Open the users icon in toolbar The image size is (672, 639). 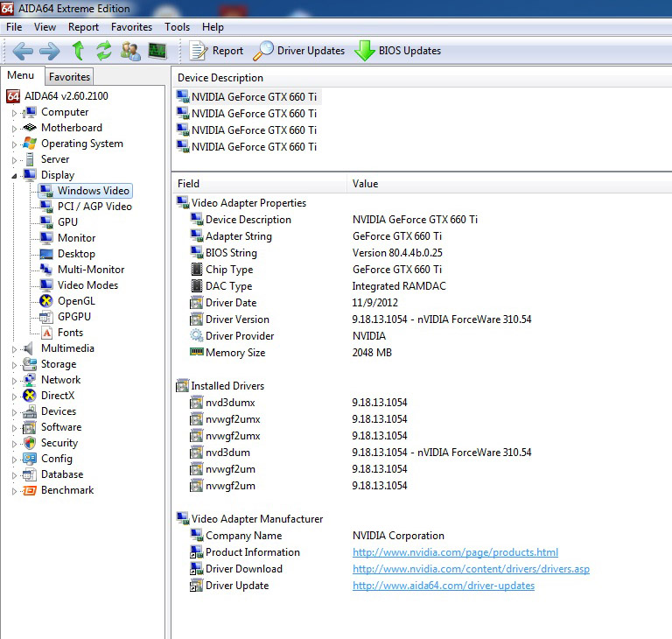(130, 51)
